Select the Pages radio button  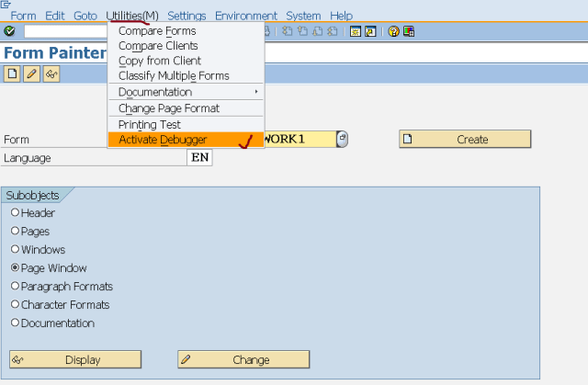point(15,231)
